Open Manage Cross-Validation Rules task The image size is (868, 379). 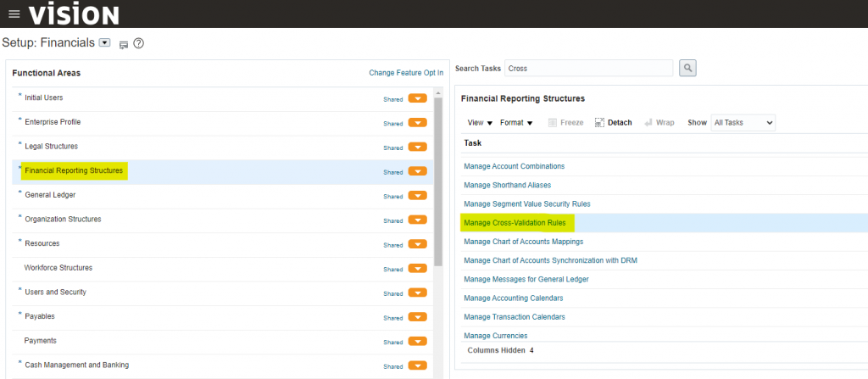pos(515,223)
